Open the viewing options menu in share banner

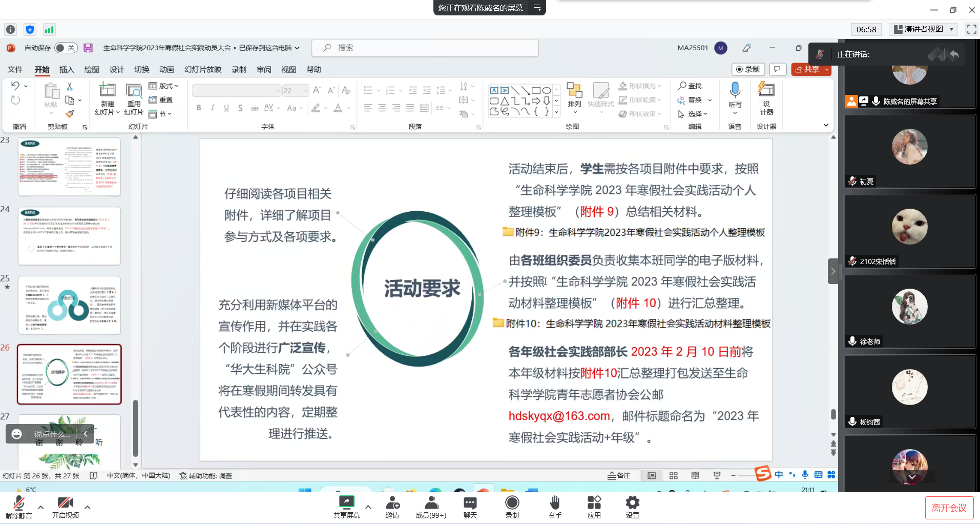537,8
